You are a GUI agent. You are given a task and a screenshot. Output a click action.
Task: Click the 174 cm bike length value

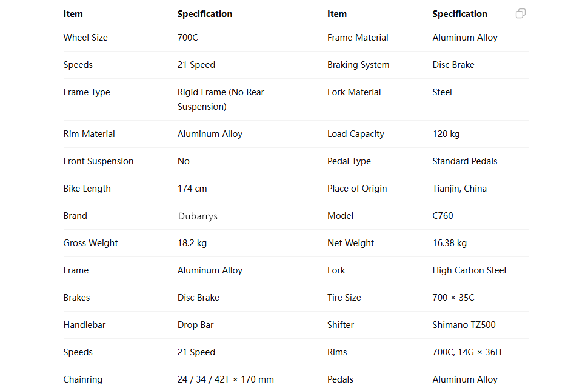(x=192, y=189)
